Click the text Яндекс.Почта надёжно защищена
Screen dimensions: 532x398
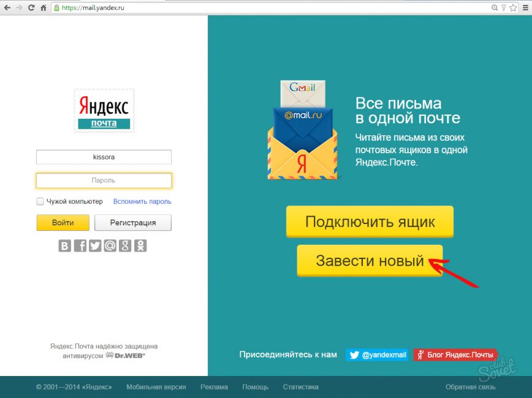[104, 346]
